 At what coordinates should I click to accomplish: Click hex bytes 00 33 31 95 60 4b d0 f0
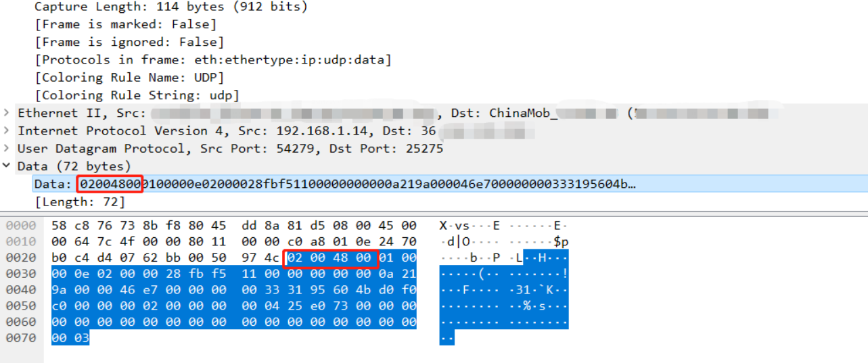coord(329,289)
